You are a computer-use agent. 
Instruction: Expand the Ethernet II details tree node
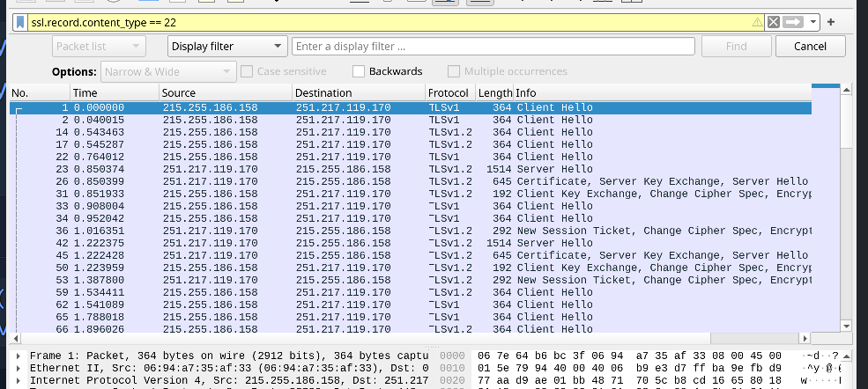19,368
